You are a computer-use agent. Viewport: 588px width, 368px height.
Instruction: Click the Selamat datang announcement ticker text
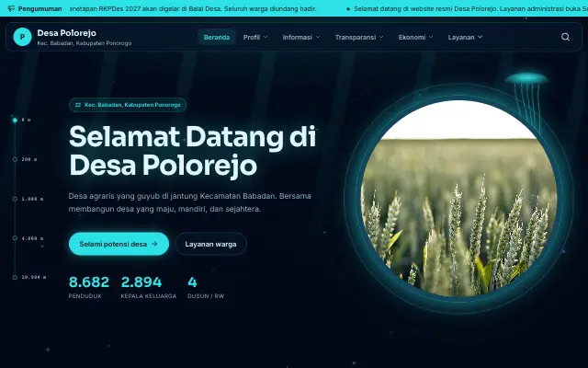[470, 8]
